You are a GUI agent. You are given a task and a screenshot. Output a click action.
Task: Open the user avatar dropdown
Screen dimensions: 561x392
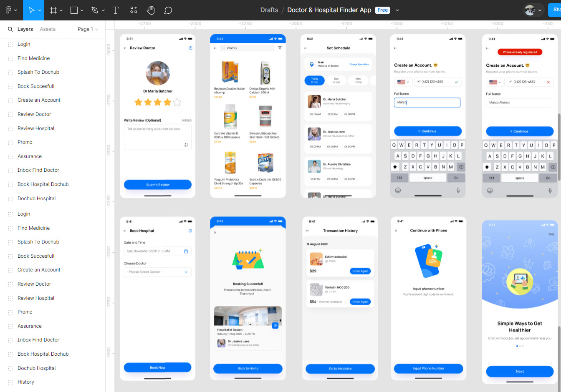(x=533, y=10)
